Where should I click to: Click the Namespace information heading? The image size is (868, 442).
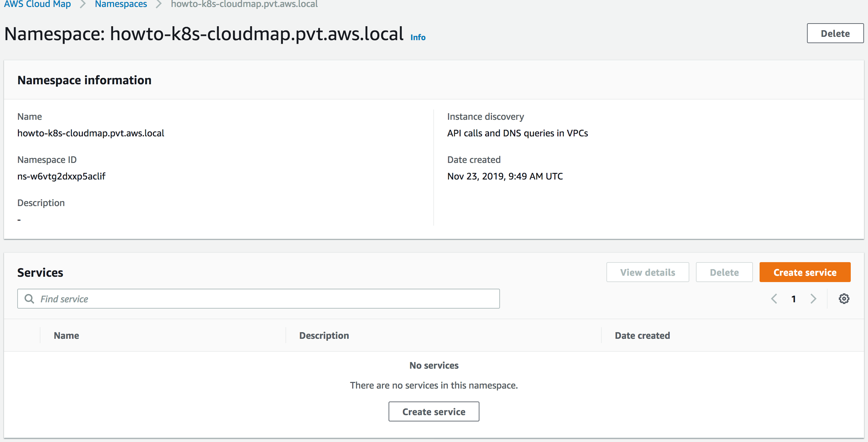84,80
